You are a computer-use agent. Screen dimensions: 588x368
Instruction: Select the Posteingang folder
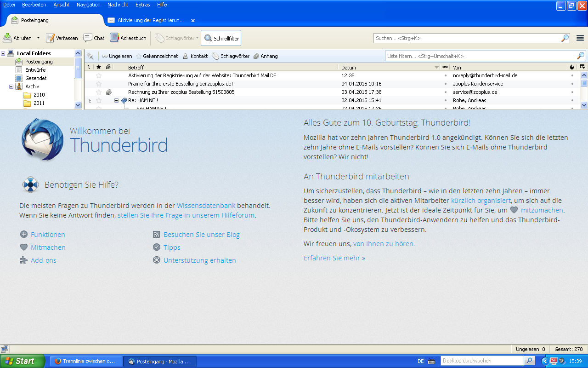click(x=39, y=62)
